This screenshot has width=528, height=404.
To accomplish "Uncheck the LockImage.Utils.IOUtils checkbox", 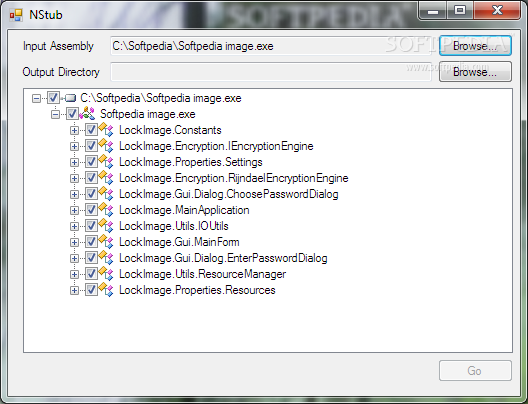I will click(91, 226).
